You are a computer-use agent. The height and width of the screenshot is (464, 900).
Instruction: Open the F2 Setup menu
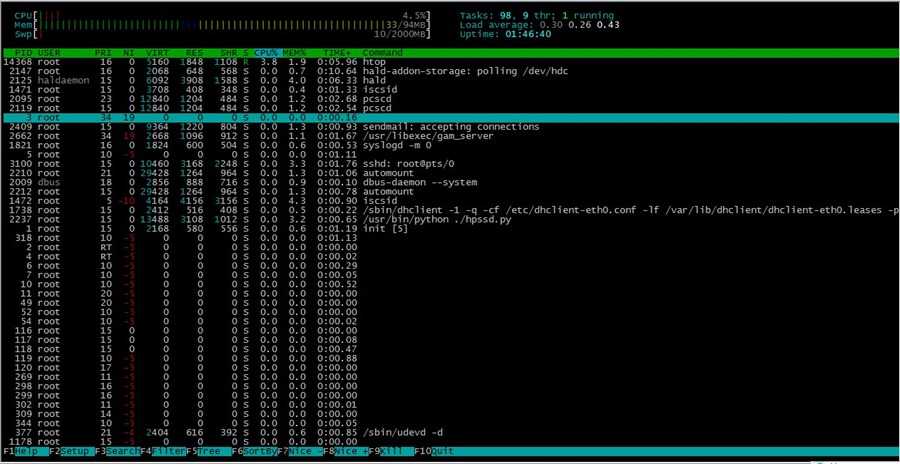click(x=69, y=451)
